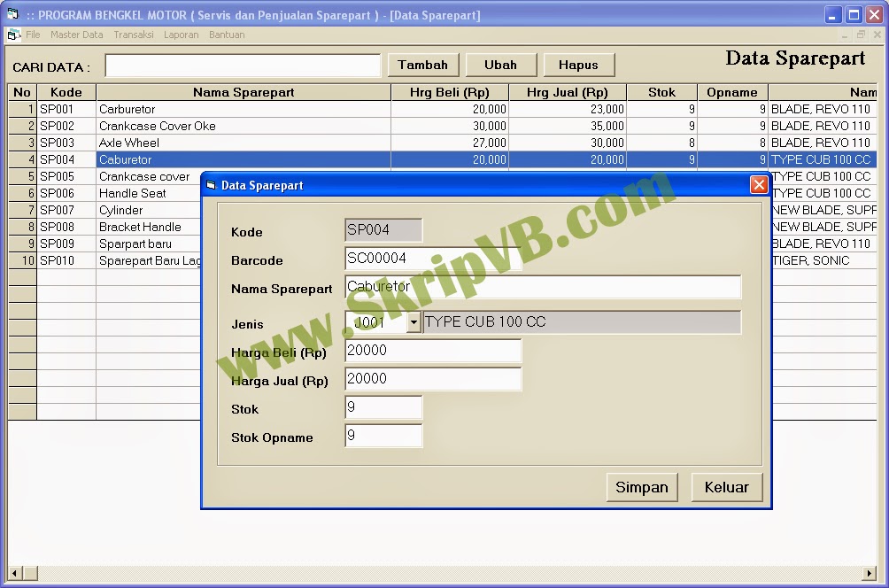Select the Crankcase cover cell in row 5

149,176
